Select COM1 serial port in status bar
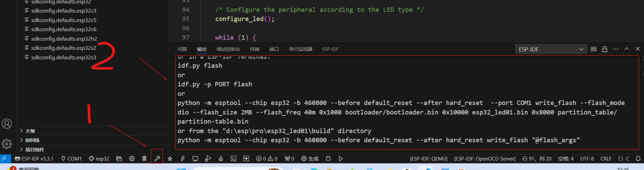This screenshot has height=170, width=644. [x=71, y=159]
